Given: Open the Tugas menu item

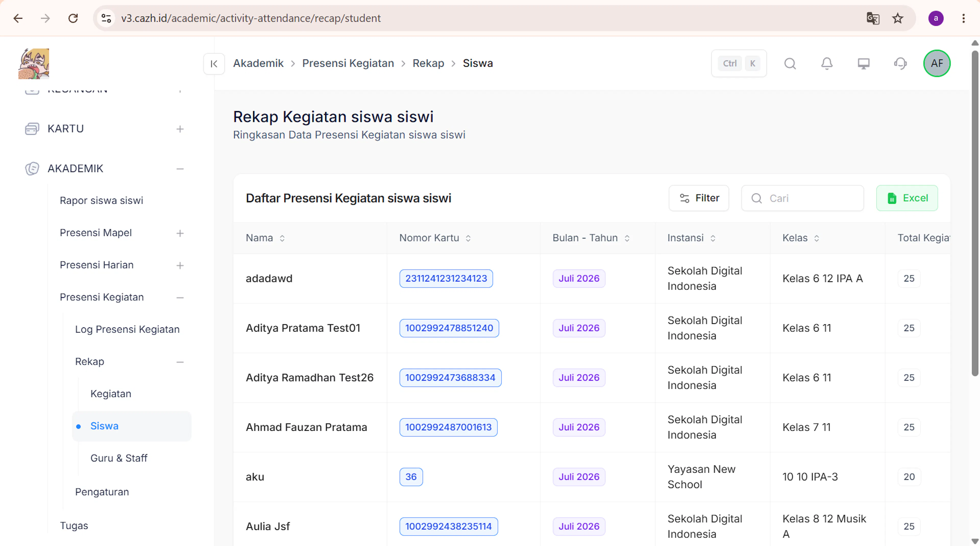Looking at the screenshot, I should (74, 525).
